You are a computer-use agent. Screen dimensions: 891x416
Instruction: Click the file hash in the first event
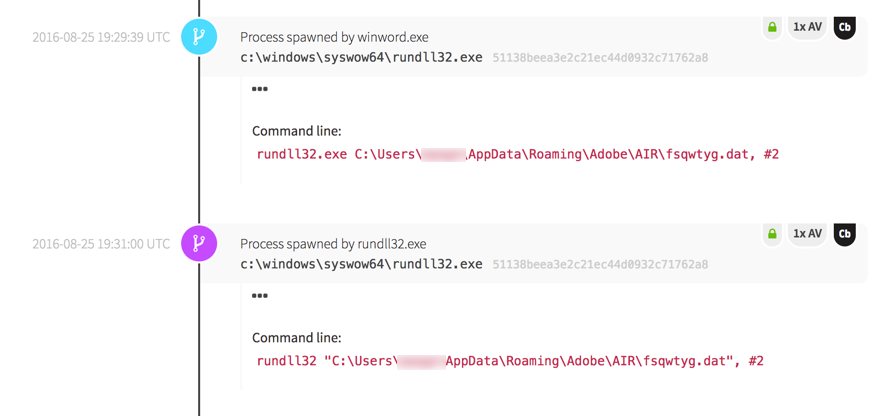coord(600,58)
